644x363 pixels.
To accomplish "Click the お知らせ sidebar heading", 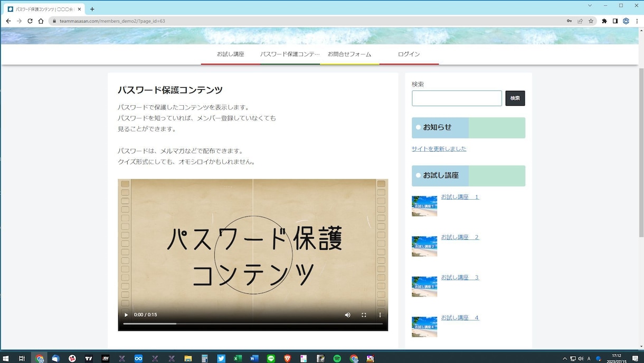I will [x=468, y=128].
